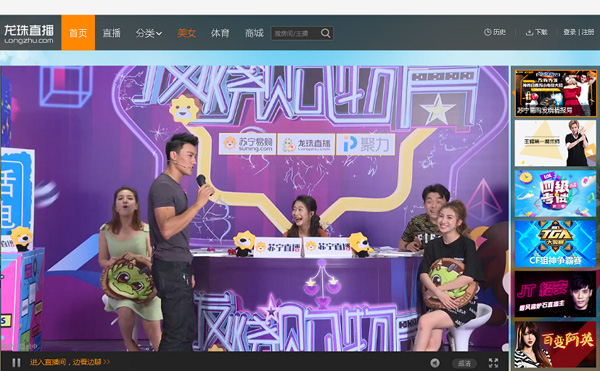Enter fullscreen video mode
This screenshot has height=371, width=600.
[493, 363]
